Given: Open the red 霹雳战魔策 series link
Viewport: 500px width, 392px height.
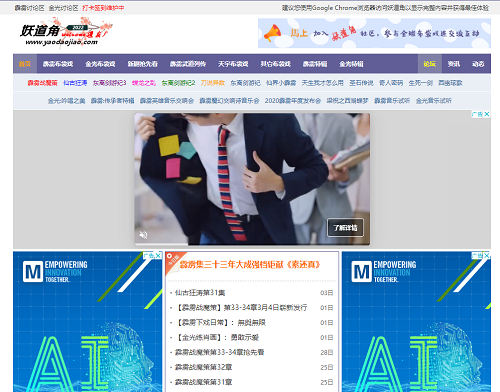Looking at the screenshot, I should tap(42, 83).
